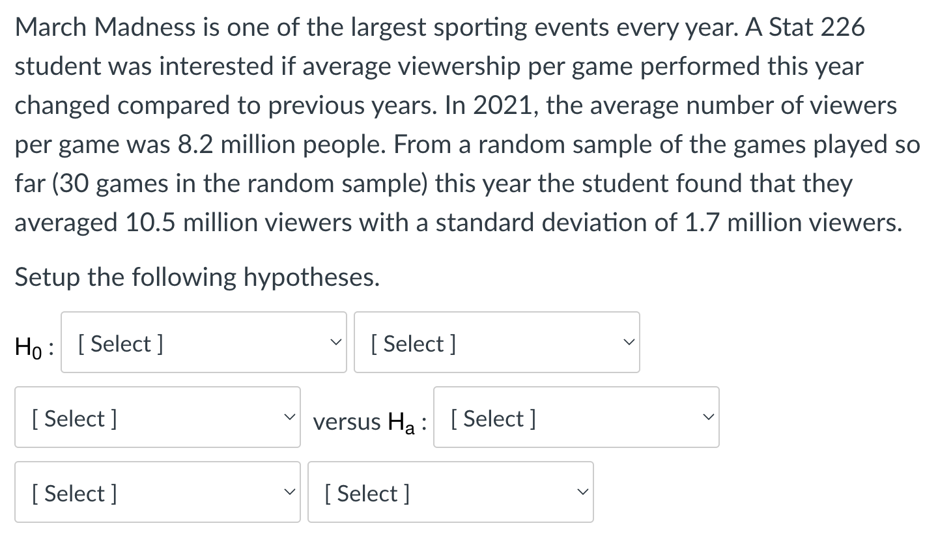Click chevron arrow of second H0-row dropdown
The width and height of the screenshot is (938, 560).
tap(628, 343)
